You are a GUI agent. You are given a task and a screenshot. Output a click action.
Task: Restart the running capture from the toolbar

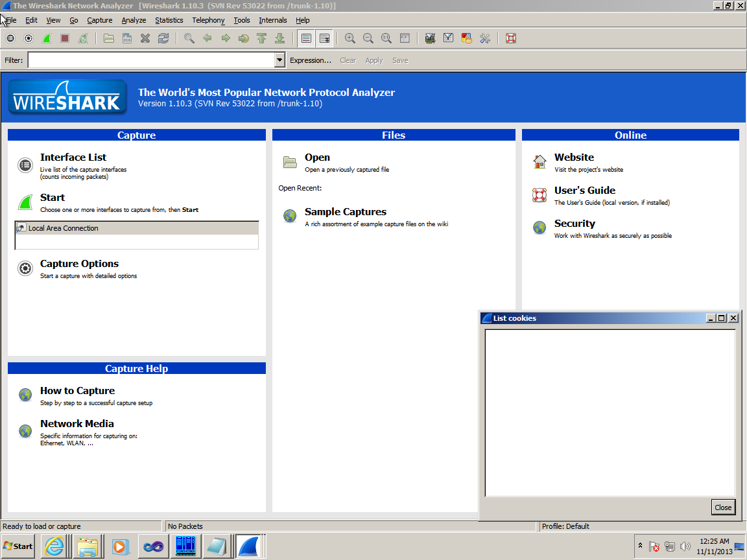pyautogui.click(x=83, y=39)
